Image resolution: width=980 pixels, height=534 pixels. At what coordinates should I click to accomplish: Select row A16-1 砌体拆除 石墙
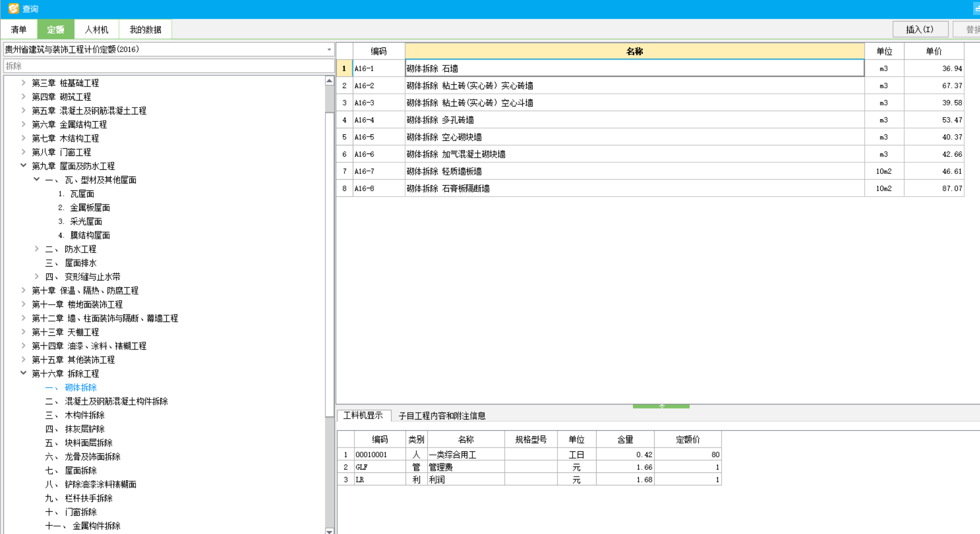[x=650, y=69]
